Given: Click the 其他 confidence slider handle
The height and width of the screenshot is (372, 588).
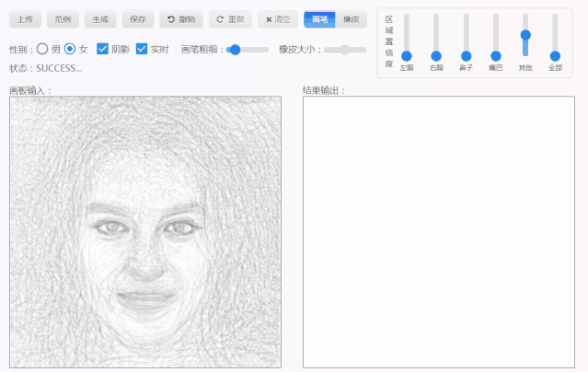Looking at the screenshot, I should pos(525,35).
